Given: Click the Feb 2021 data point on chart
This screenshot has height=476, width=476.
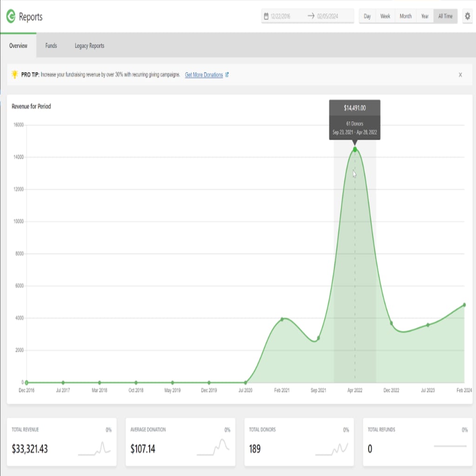Looking at the screenshot, I should pyautogui.click(x=282, y=319).
